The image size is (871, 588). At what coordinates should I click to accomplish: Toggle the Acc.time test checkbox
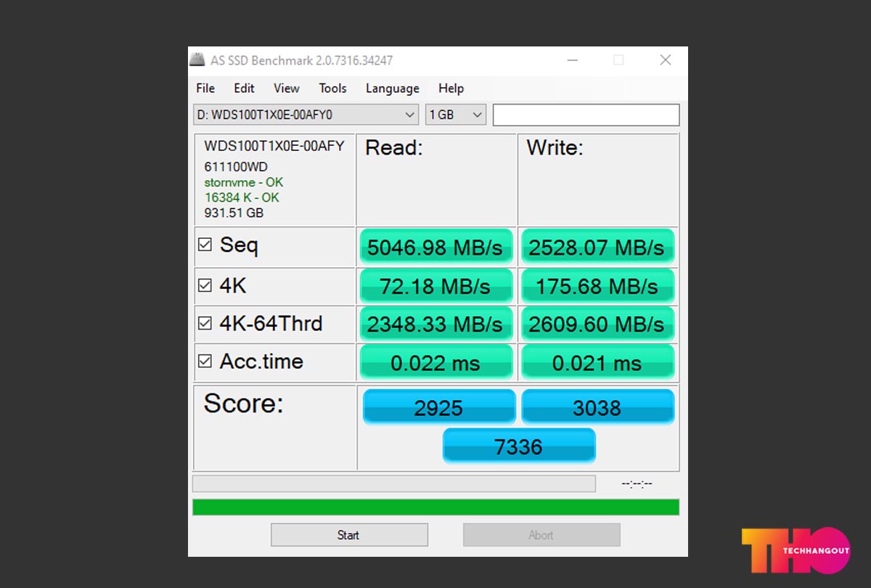click(x=205, y=362)
